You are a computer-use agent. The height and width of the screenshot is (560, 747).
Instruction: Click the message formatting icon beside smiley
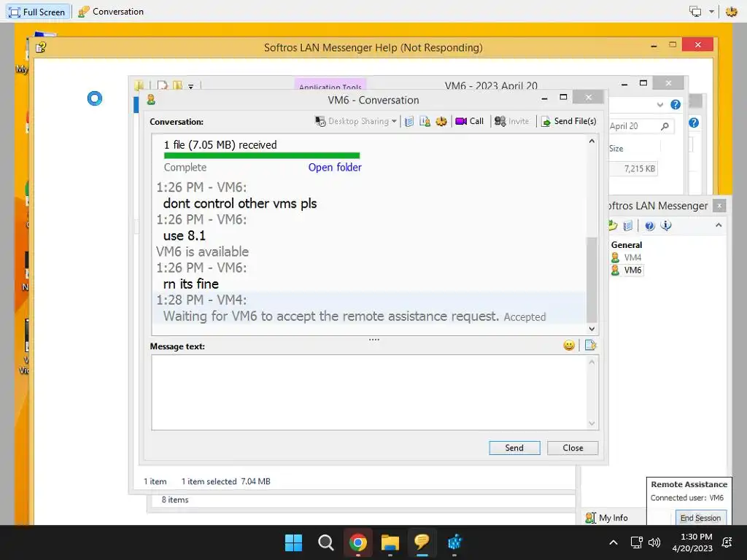click(x=590, y=345)
